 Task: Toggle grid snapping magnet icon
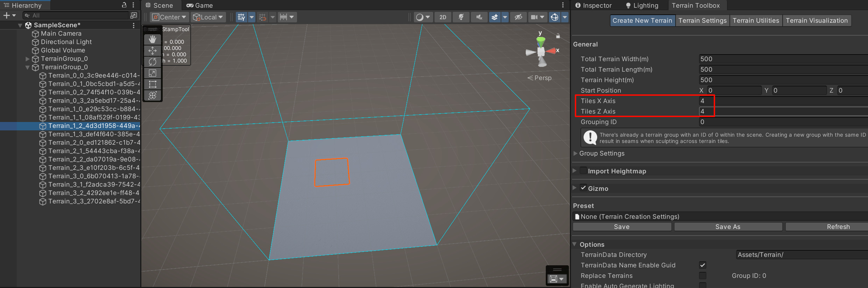pos(262,17)
